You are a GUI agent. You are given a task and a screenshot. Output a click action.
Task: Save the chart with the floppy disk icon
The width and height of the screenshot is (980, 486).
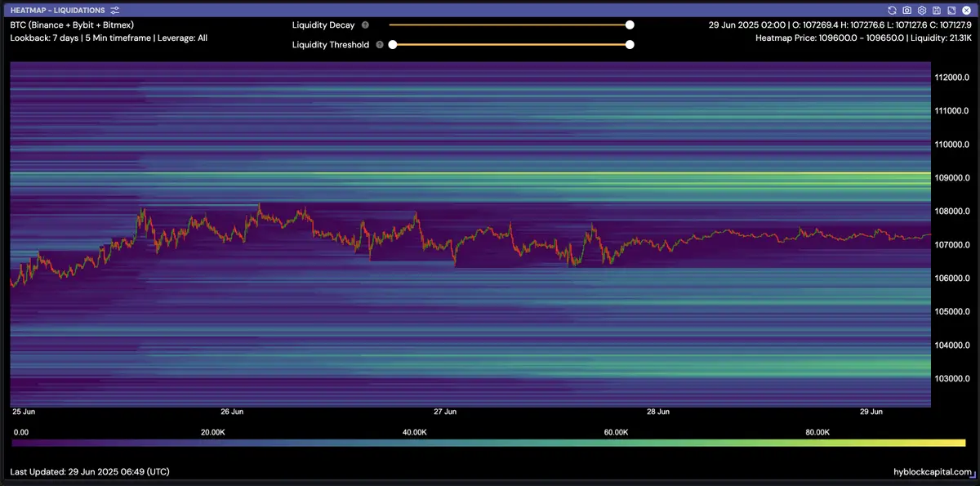tap(935, 11)
